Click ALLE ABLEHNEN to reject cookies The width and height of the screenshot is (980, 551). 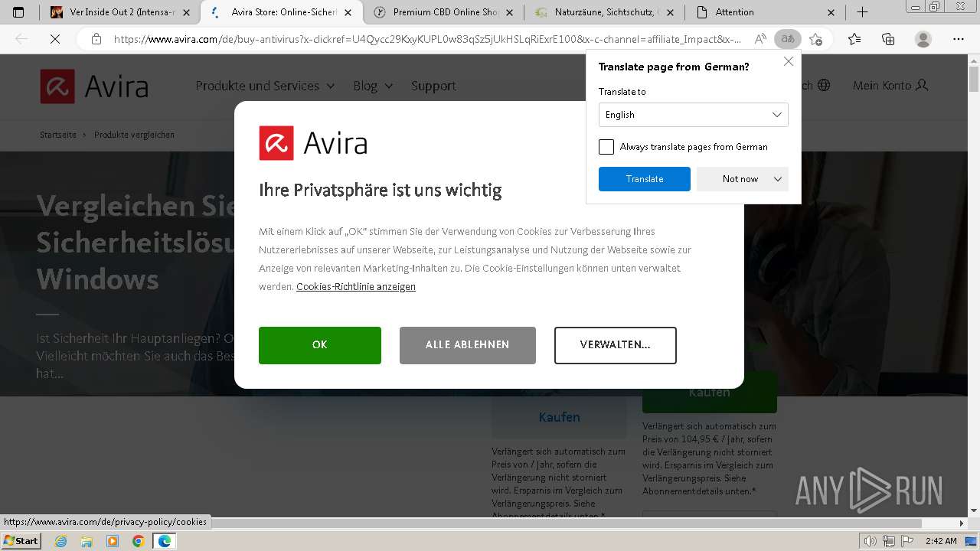click(x=468, y=345)
